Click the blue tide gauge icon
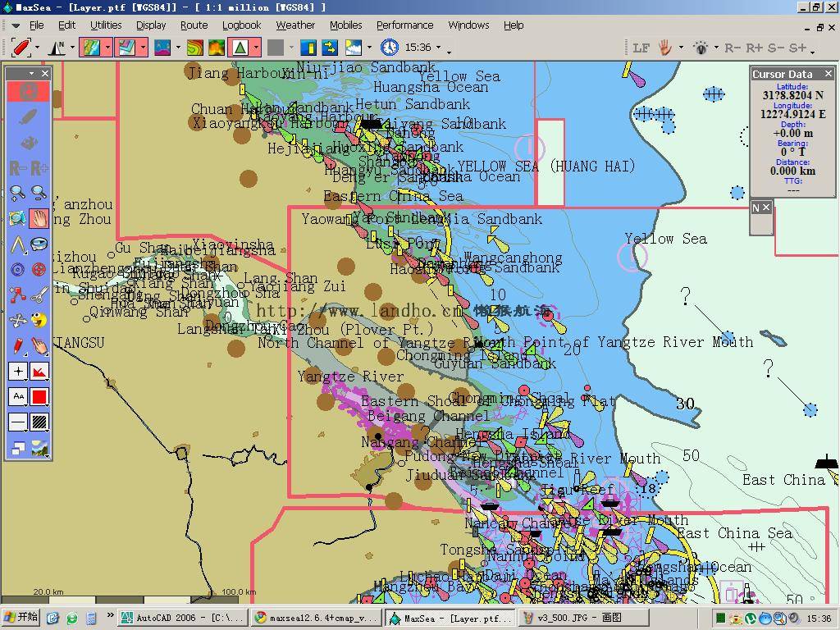The image size is (840, 630). [308, 47]
